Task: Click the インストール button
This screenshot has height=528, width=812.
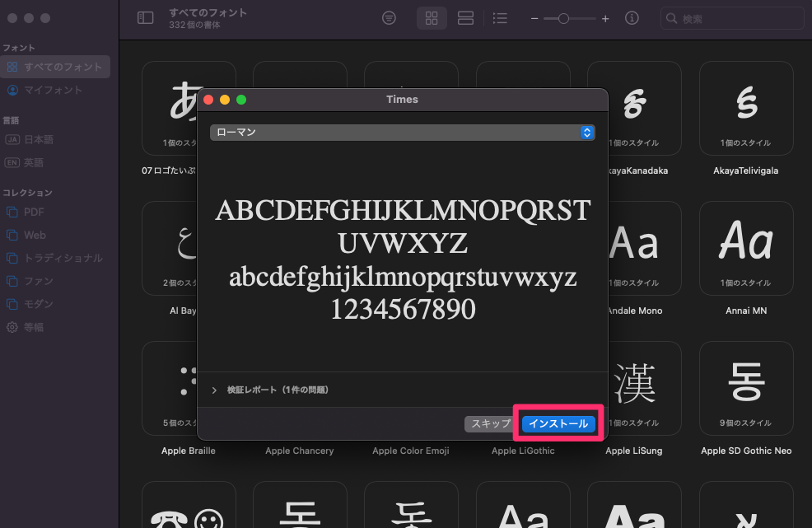Action: click(558, 424)
